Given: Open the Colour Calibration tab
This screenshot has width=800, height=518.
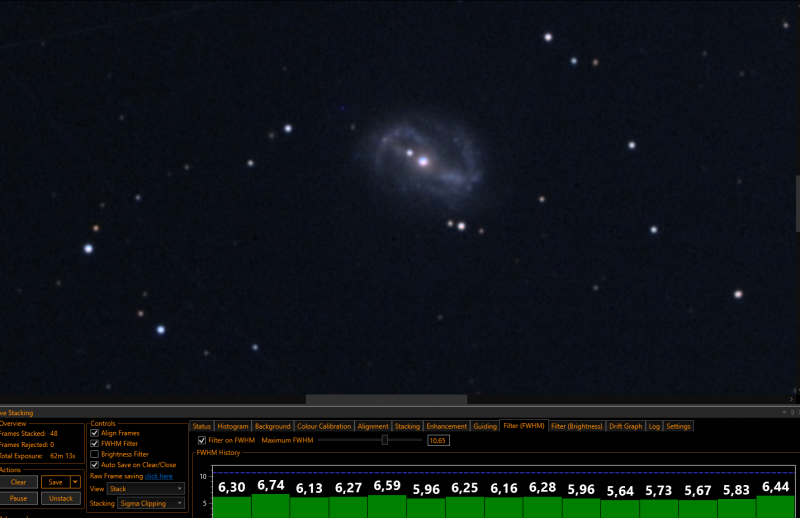Looking at the screenshot, I should [324, 427].
